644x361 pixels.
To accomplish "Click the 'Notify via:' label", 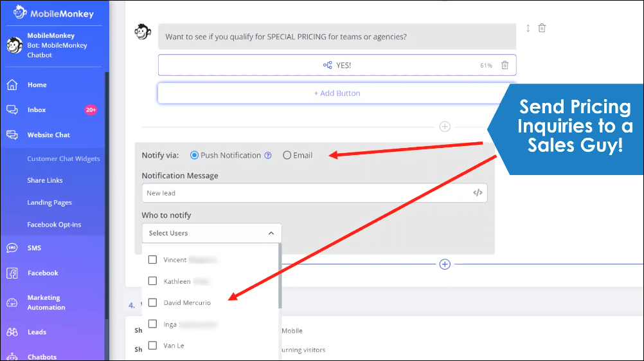I will click(160, 156).
